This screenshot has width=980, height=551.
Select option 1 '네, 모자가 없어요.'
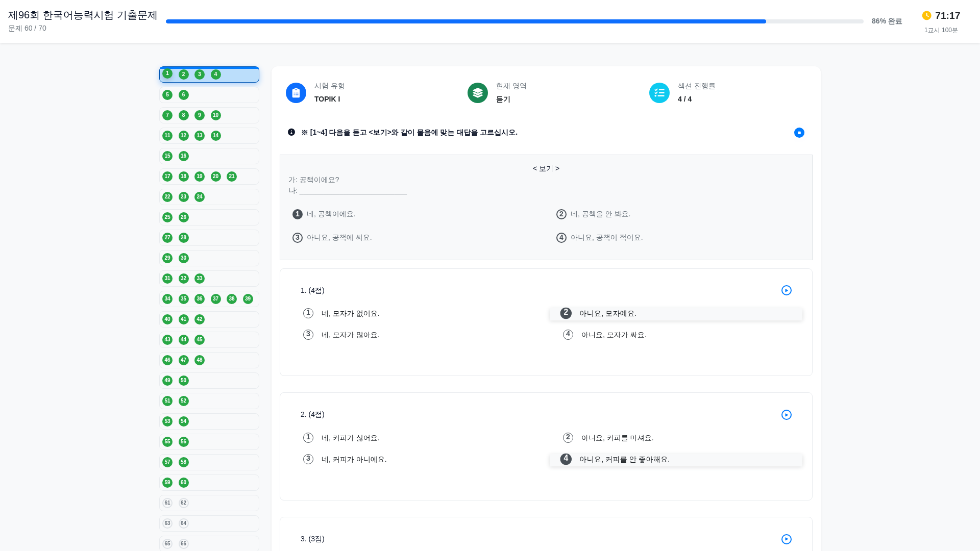(x=350, y=313)
